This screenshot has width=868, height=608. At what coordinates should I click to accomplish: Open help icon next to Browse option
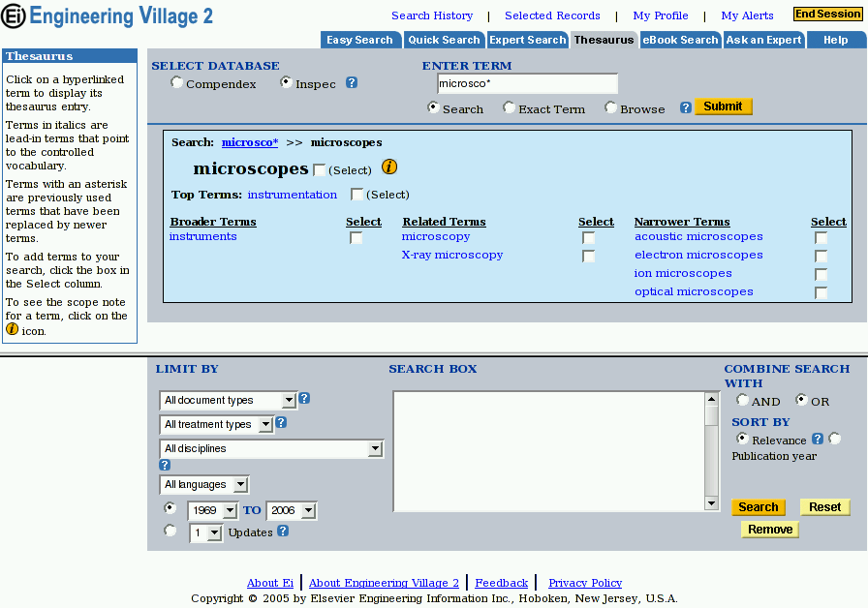point(685,107)
